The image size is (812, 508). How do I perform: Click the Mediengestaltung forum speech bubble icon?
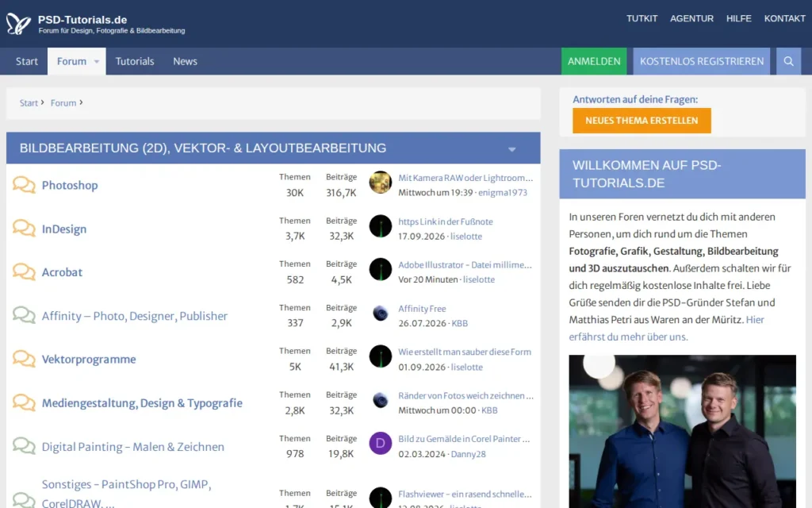[24, 402]
